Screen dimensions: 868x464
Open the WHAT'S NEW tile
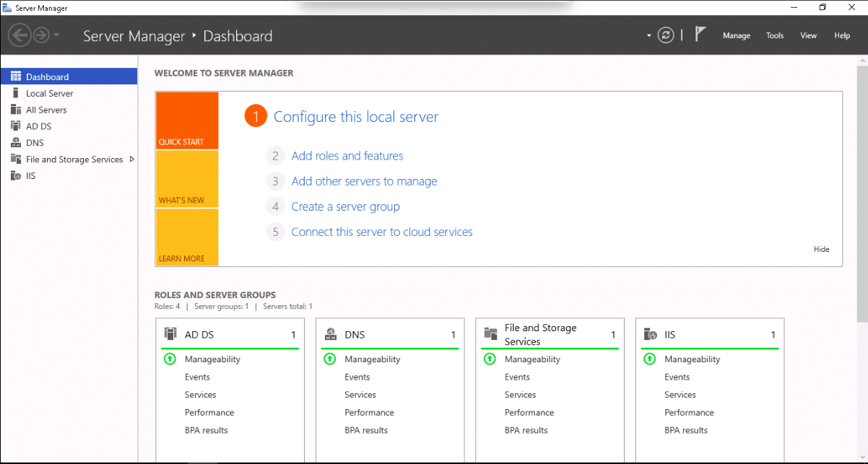pos(187,179)
